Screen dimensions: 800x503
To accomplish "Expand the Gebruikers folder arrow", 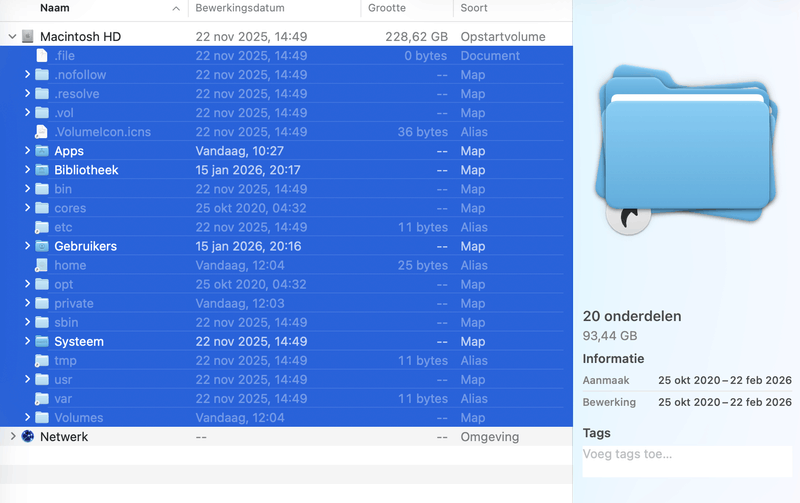I will (x=28, y=246).
